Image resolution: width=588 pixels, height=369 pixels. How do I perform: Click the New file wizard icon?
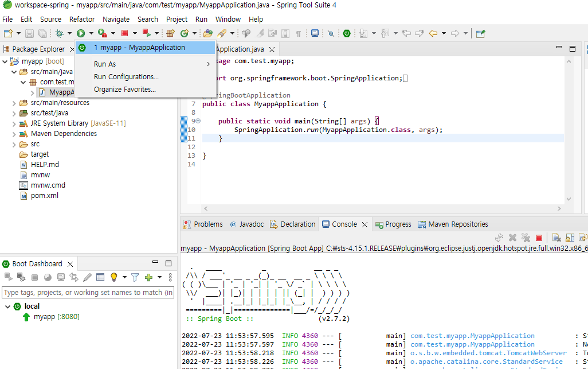click(8, 33)
